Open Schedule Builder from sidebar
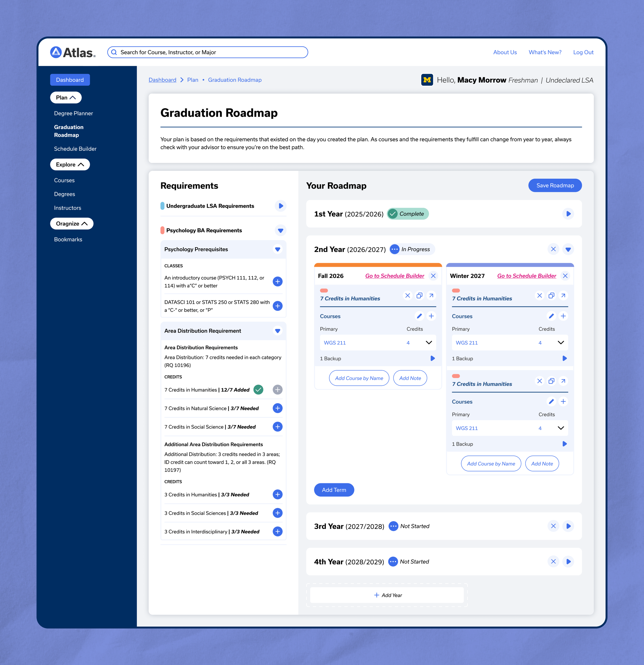Image resolution: width=644 pixels, height=665 pixels. (75, 149)
